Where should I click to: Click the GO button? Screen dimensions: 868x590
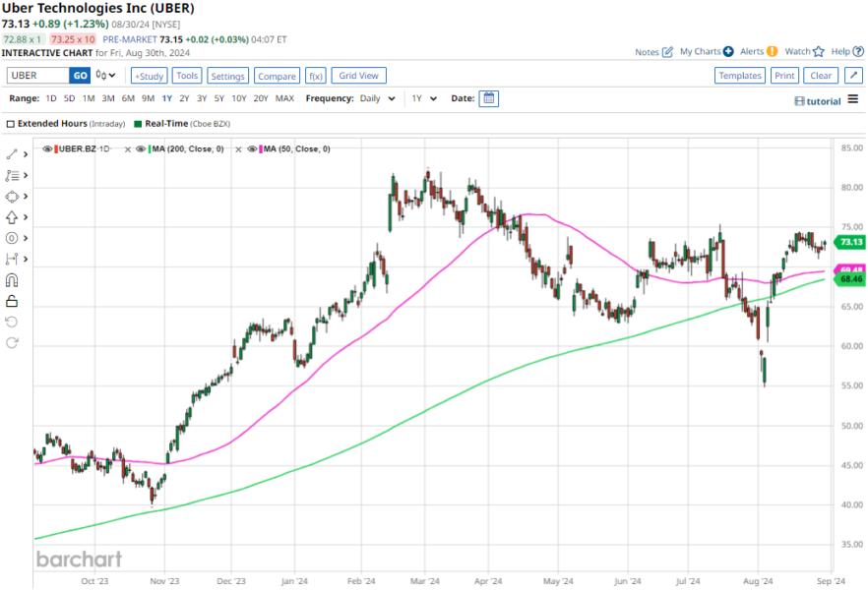point(80,75)
